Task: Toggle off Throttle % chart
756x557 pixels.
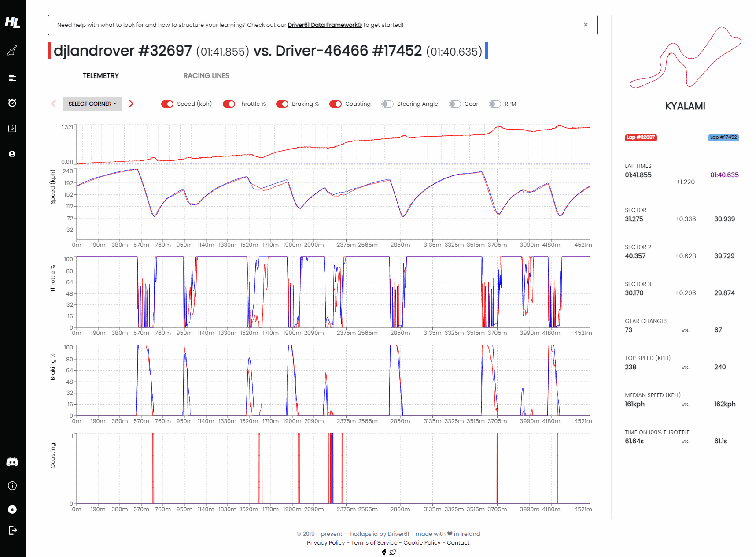Action: tap(229, 104)
